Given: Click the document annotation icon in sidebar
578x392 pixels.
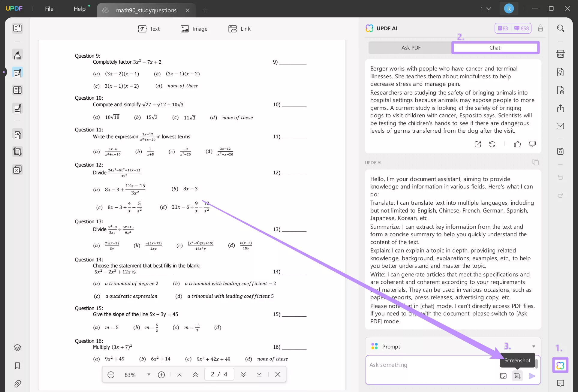Looking at the screenshot, I should click(x=17, y=73).
